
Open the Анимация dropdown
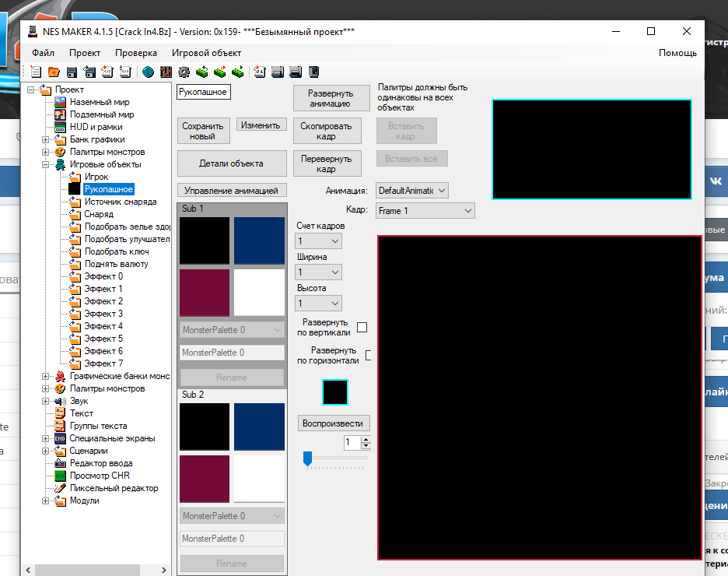[x=412, y=191]
